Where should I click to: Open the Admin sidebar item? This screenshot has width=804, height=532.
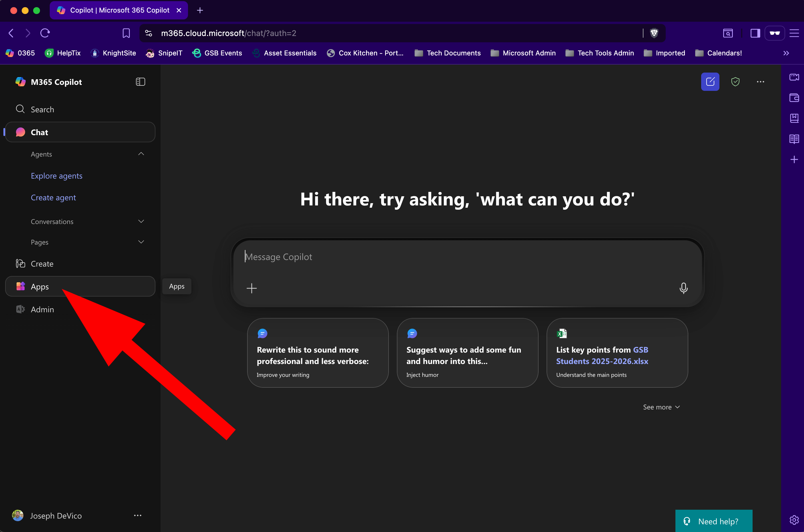click(42, 309)
